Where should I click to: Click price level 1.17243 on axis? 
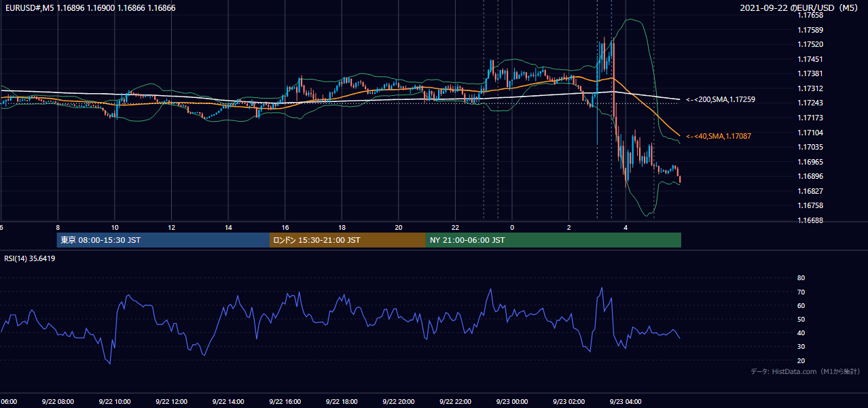click(810, 103)
